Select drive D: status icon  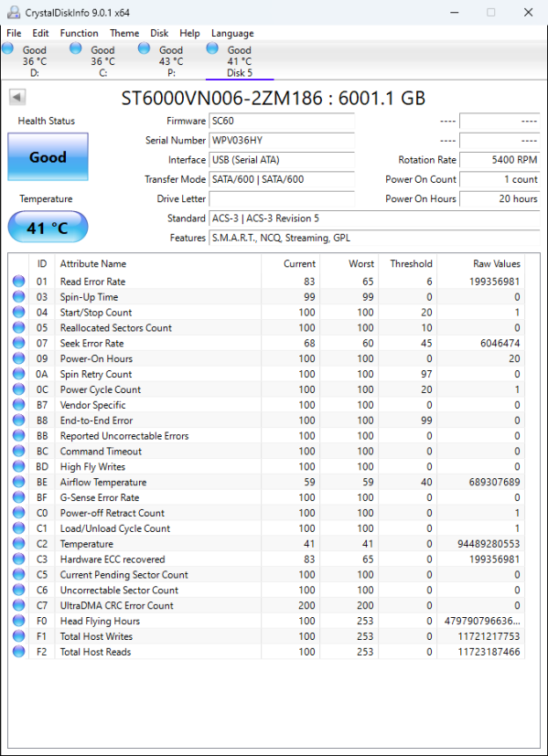click(x=7, y=48)
